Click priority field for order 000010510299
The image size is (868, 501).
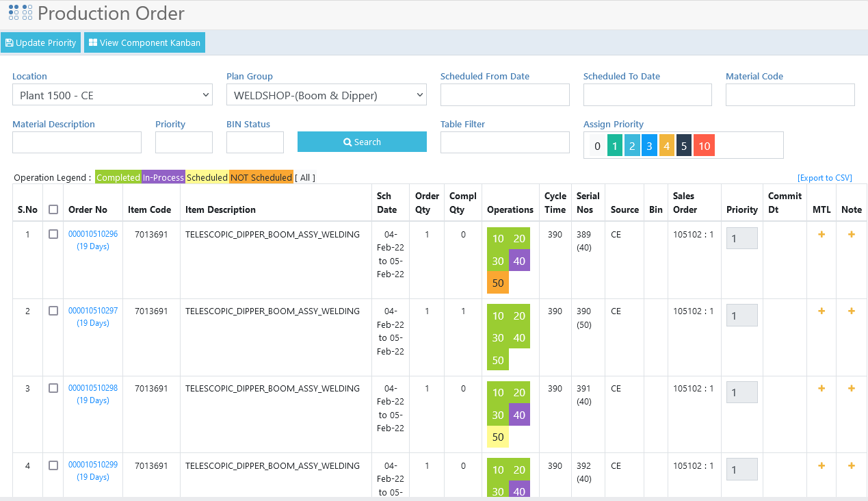(741, 470)
